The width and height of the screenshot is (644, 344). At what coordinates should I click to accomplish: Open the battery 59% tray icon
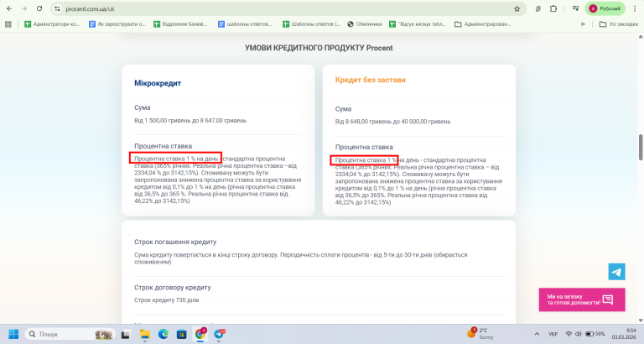595,334
